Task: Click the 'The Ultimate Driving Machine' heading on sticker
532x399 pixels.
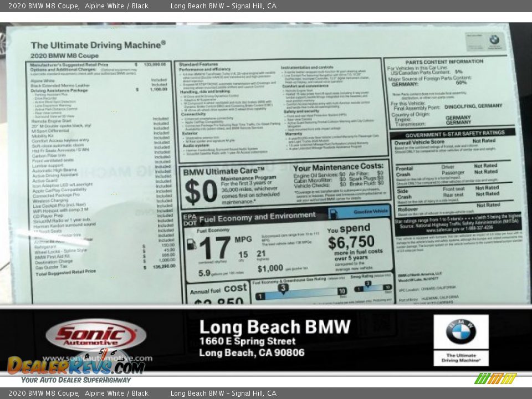Action: pos(98,45)
